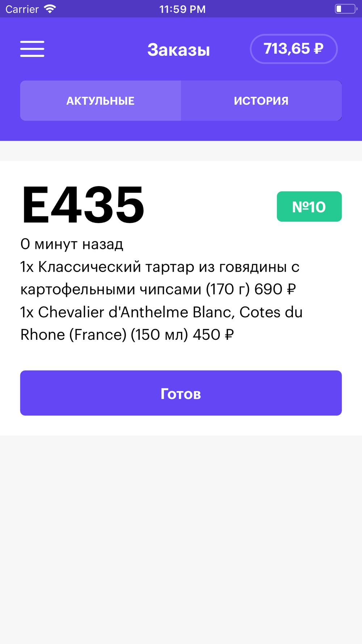Tap the (150 мл) volume label
Image resolution: width=362 pixels, height=644 pixels.
pos(159,335)
